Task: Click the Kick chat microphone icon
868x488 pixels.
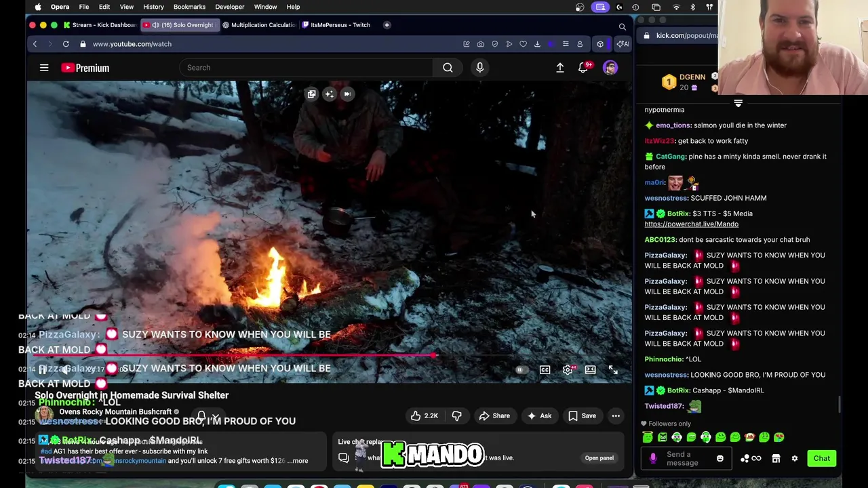Action: pyautogui.click(x=653, y=459)
